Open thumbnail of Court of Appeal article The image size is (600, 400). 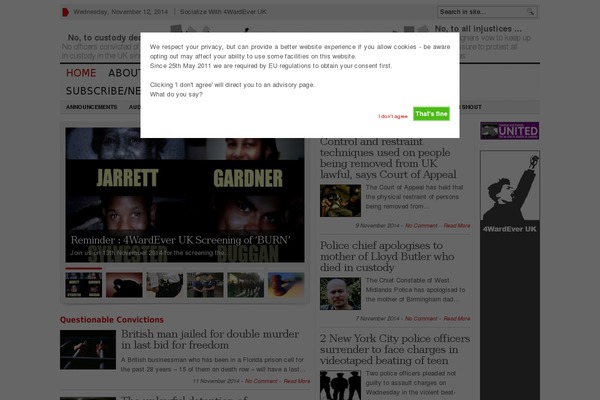340,201
